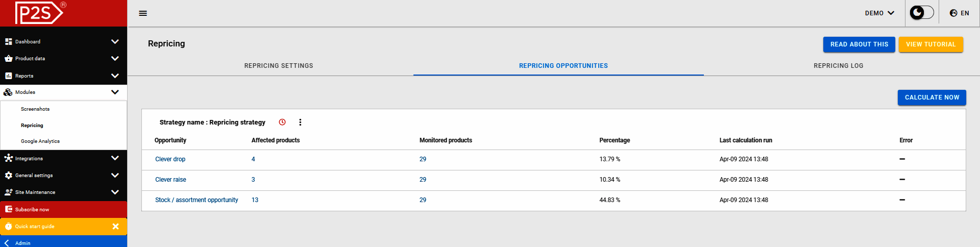Click the Subscribe now wallet icon
980x247 pixels.
tap(9, 209)
